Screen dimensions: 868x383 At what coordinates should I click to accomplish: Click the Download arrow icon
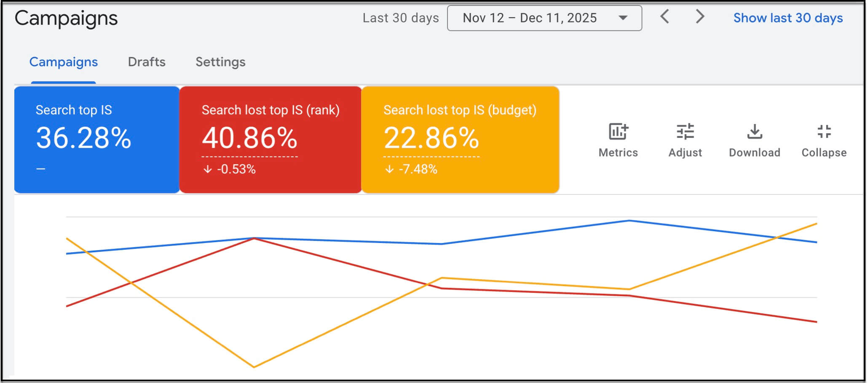(x=754, y=132)
